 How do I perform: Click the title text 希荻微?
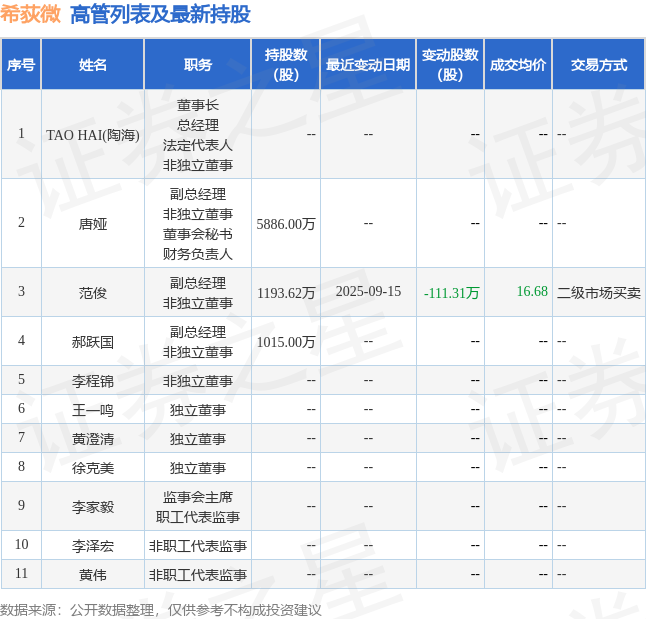[30, 14]
